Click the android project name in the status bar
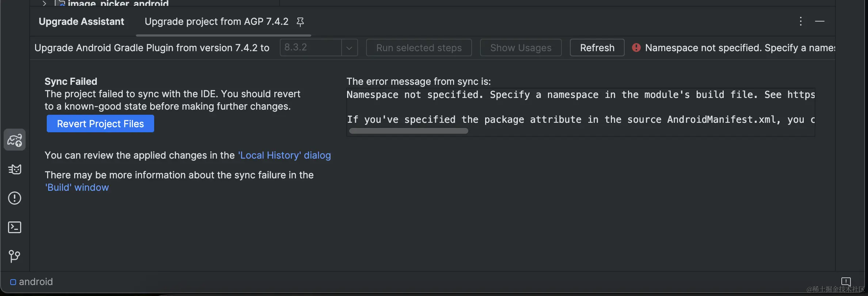The image size is (868, 296). coord(36,281)
